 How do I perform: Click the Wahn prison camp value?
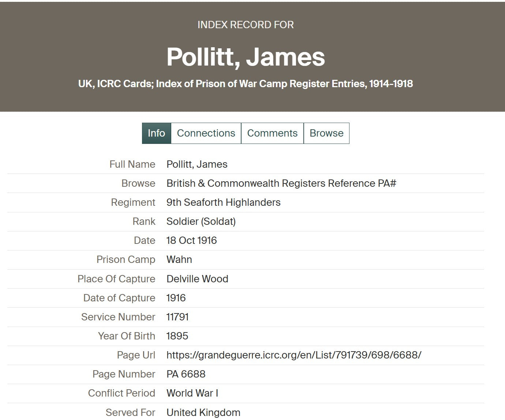[179, 260]
